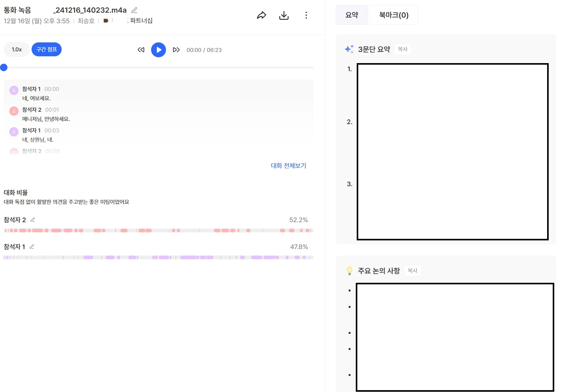
Task: Edit the 참석자 2 speaker name
Action: click(x=33, y=220)
